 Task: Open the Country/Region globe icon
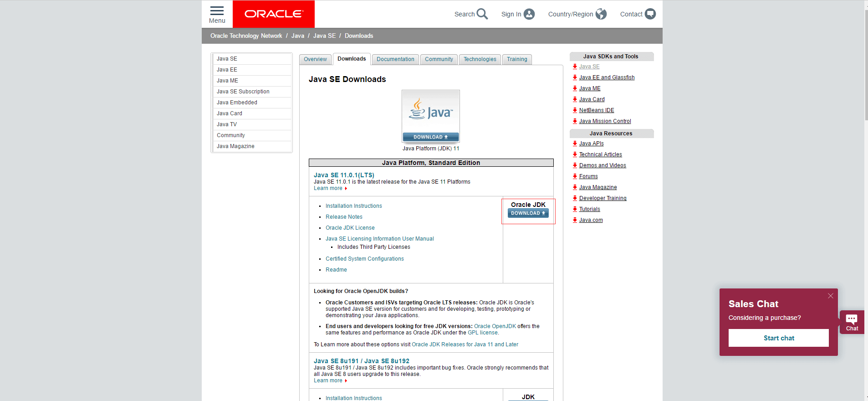click(601, 14)
